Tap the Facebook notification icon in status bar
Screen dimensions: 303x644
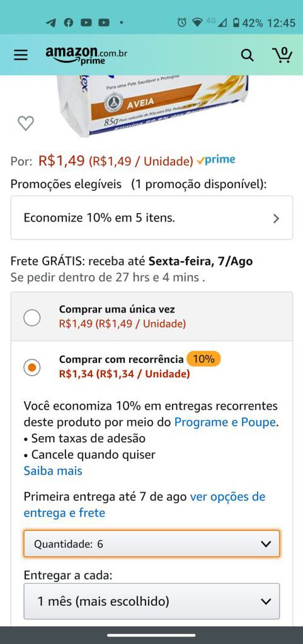click(68, 22)
